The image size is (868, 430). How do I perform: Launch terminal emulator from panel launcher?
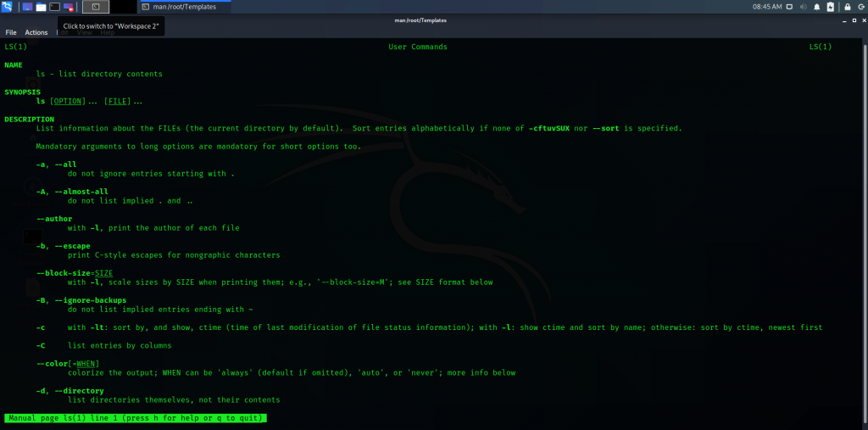point(53,7)
